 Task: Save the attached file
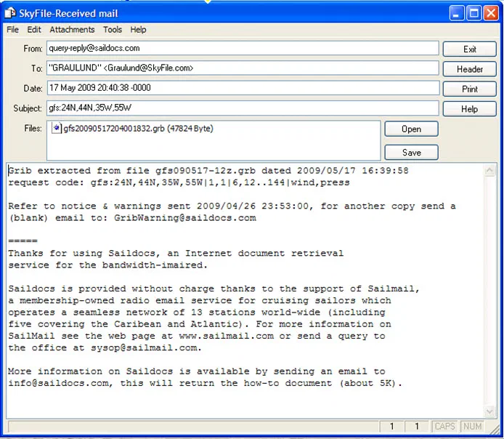[412, 153]
